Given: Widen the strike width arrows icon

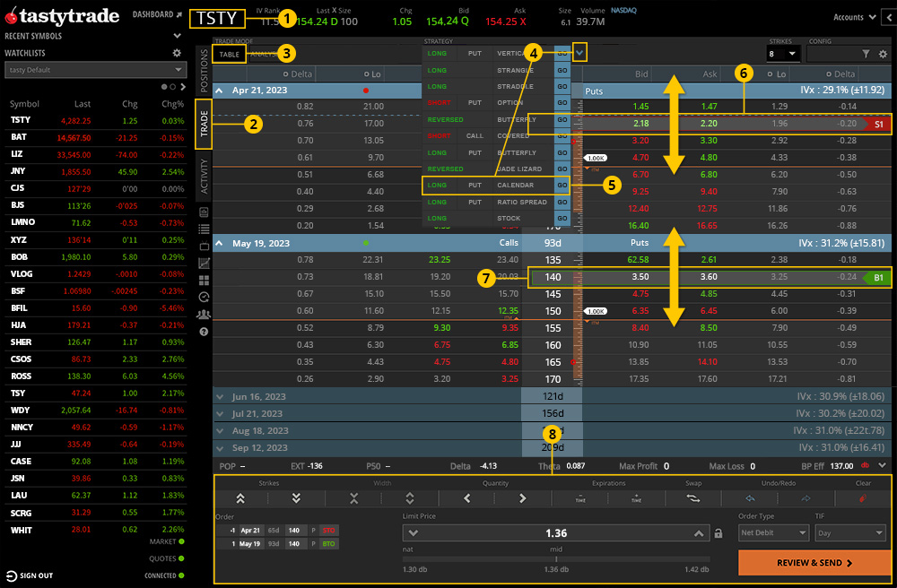Looking at the screenshot, I should pyautogui.click(x=410, y=498).
